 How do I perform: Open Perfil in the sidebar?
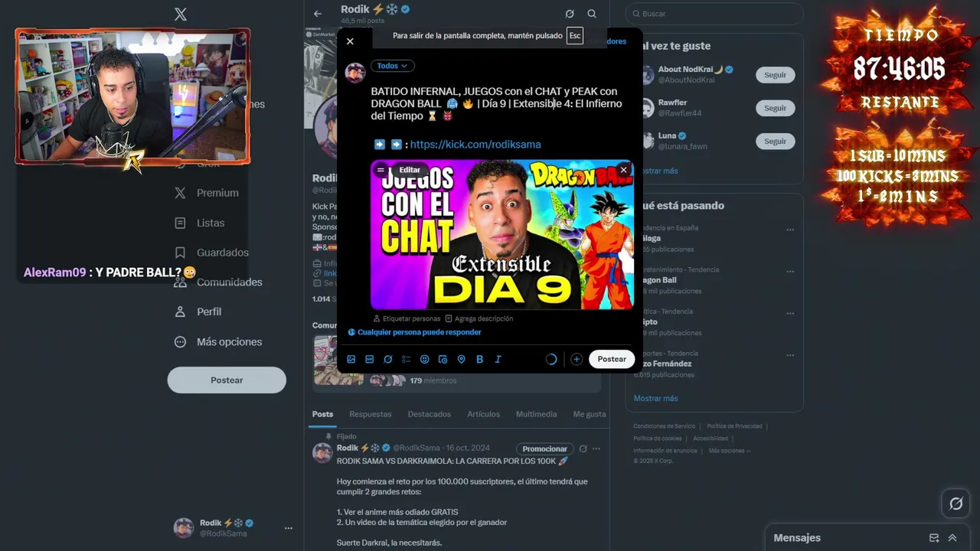pos(198,311)
